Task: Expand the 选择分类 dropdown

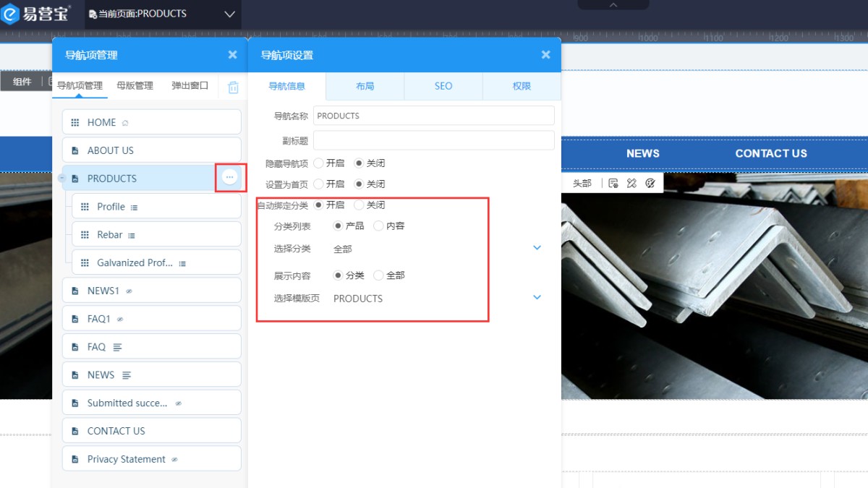Action: tap(537, 248)
